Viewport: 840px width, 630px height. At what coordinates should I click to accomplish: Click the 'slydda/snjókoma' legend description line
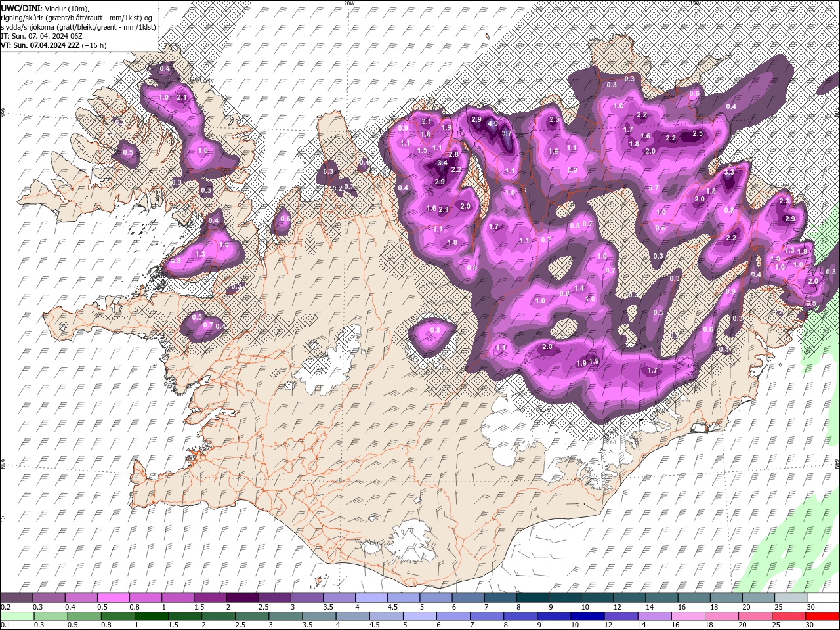pyautogui.click(x=78, y=27)
